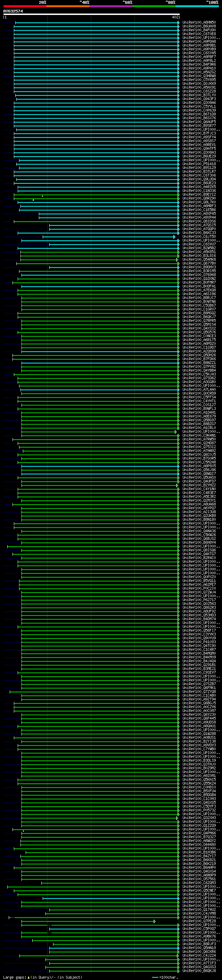Click the query name AV632574
Screen dimensions: 222x980
[x=13, y=11]
